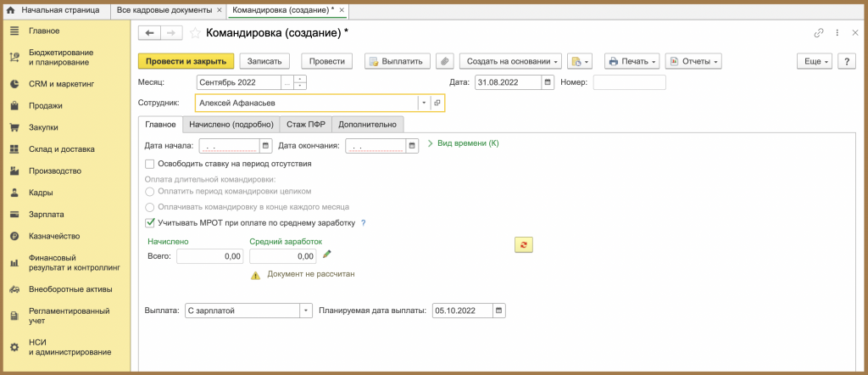Click the Номер input field
This screenshot has height=375, width=868.
[x=630, y=82]
